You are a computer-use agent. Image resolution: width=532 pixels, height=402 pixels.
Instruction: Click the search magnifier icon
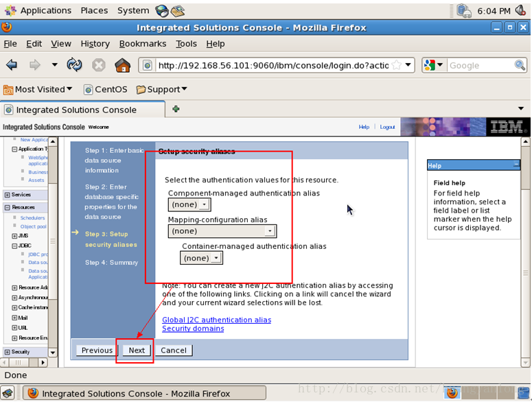520,64
